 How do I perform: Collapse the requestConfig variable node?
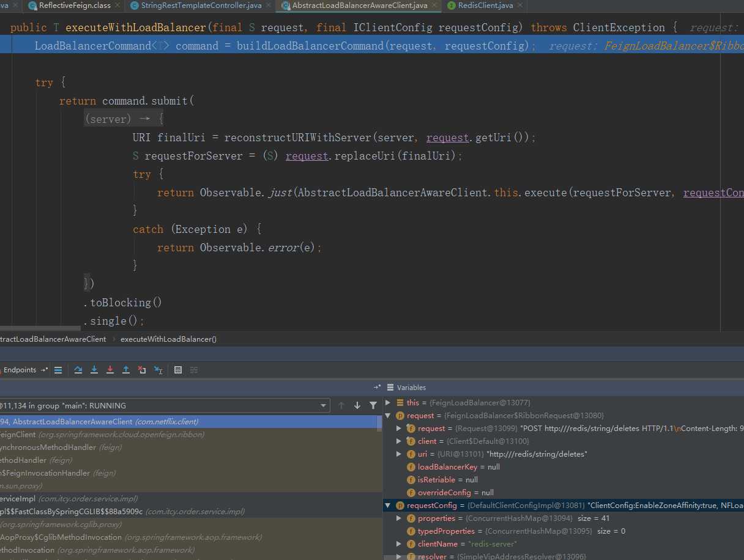coord(387,506)
